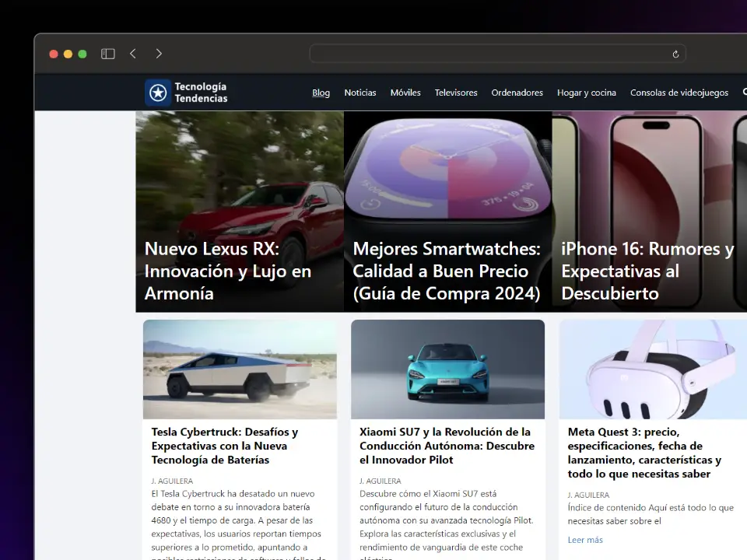Click the Tecnología Tendencias star logo
This screenshot has width=747, height=560.
pyautogui.click(x=158, y=92)
